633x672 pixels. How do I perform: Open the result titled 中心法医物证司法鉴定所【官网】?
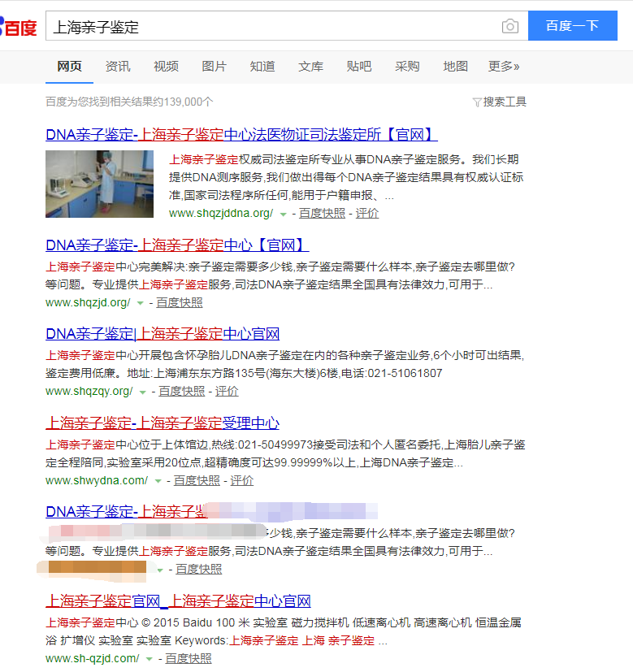point(241,135)
